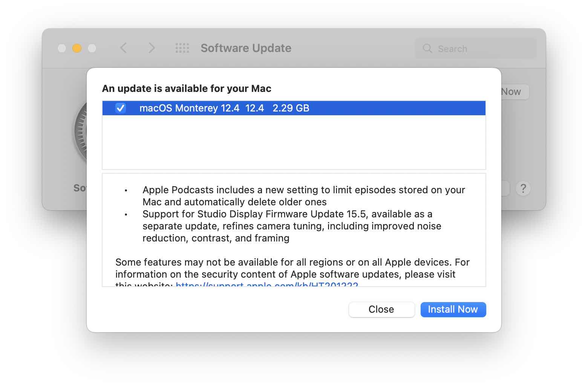Click the help question mark icon
This screenshot has width=588, height=388.
[523, 188]
